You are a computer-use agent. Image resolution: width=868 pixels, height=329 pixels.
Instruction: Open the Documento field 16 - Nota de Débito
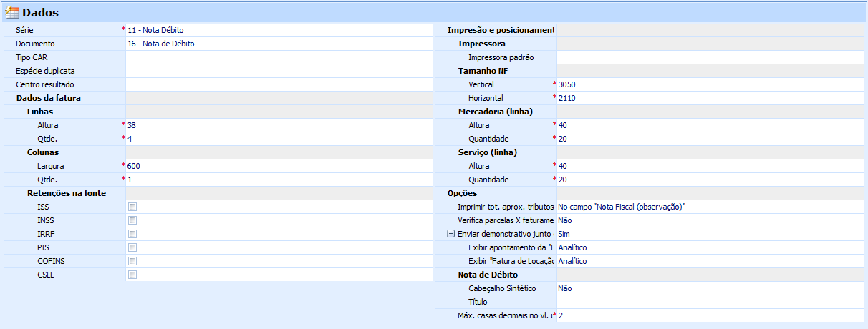point(279,44)
